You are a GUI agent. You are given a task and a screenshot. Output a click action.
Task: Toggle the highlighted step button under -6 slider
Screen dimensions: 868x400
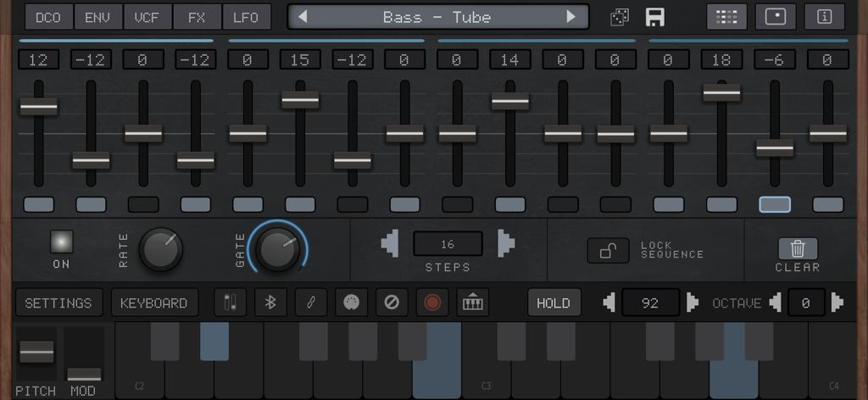(775, 205)
